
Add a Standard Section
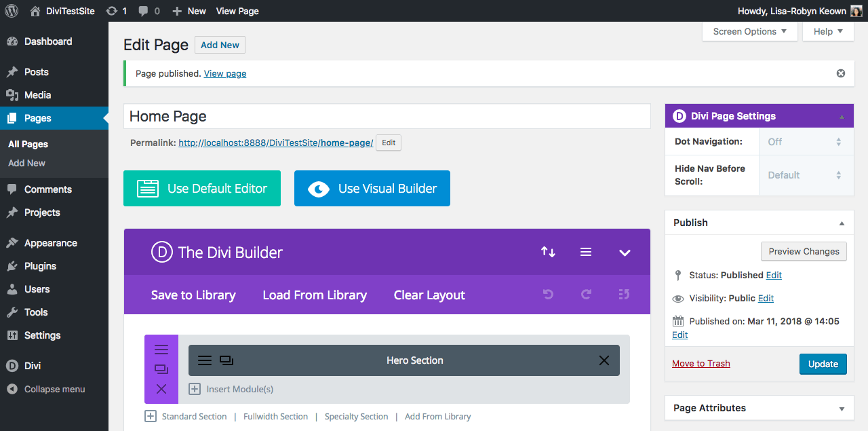click(x=186, y=417)
